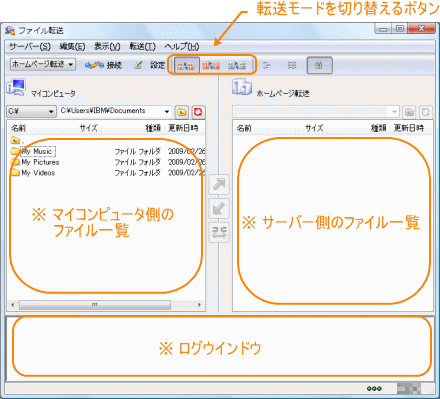Click the list view toolbar icon
The width and height of the screenshot is (440, 399).
[292, 65]
